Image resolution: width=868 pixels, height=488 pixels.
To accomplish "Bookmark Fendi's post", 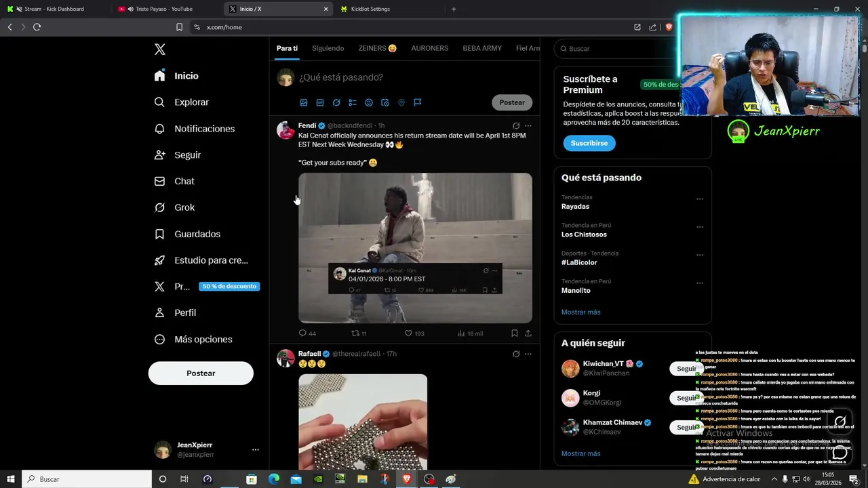I will click(x=515, y=333).
